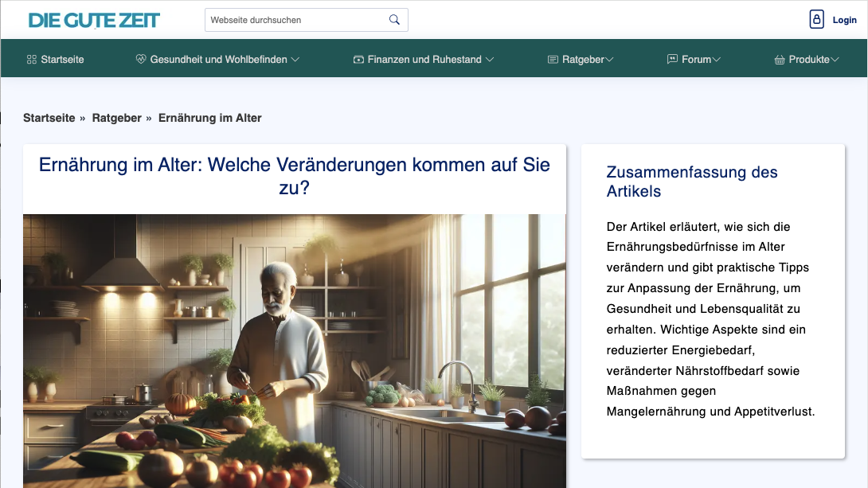Screen dimensions: 868x488
Task: Expand the Ratgeber navigation dropdown
Action: 608,58
